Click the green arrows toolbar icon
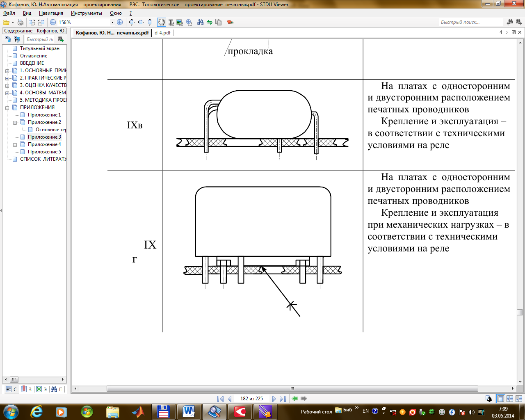The height and width of the screenshot is (420, 525). (x=210, y=22)
